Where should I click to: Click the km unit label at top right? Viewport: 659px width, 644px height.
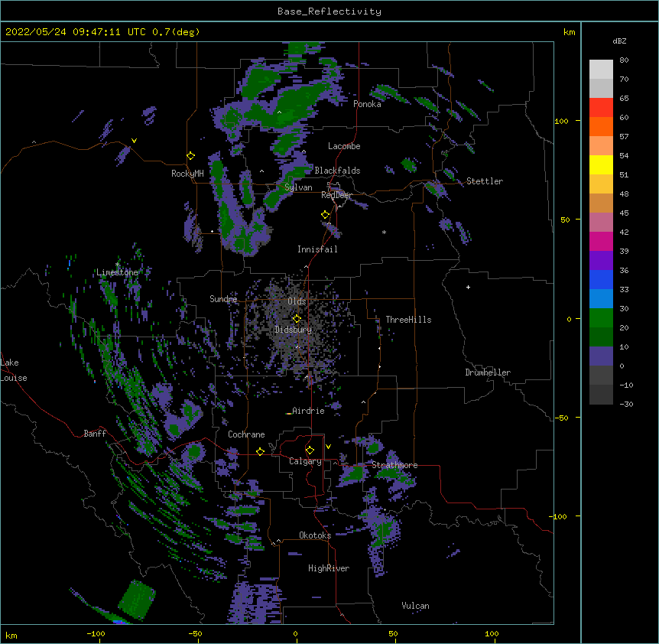click(x=569, y=32)
